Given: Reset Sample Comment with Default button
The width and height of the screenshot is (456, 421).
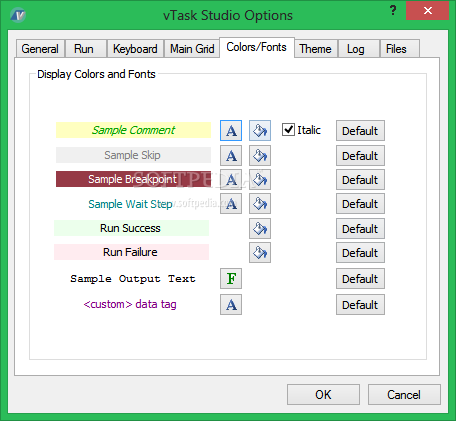Looking at the screenshot, I should pyautogui.click(x=360, y=131).
